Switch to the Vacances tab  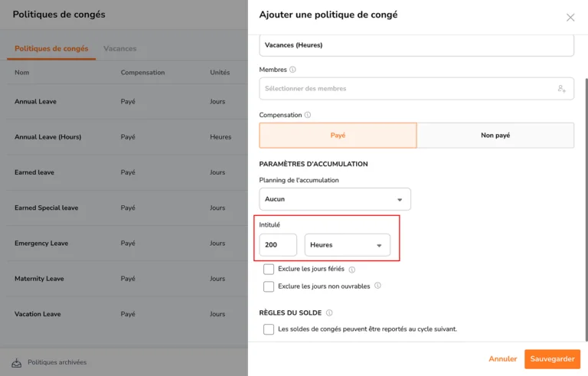(120, 49)
